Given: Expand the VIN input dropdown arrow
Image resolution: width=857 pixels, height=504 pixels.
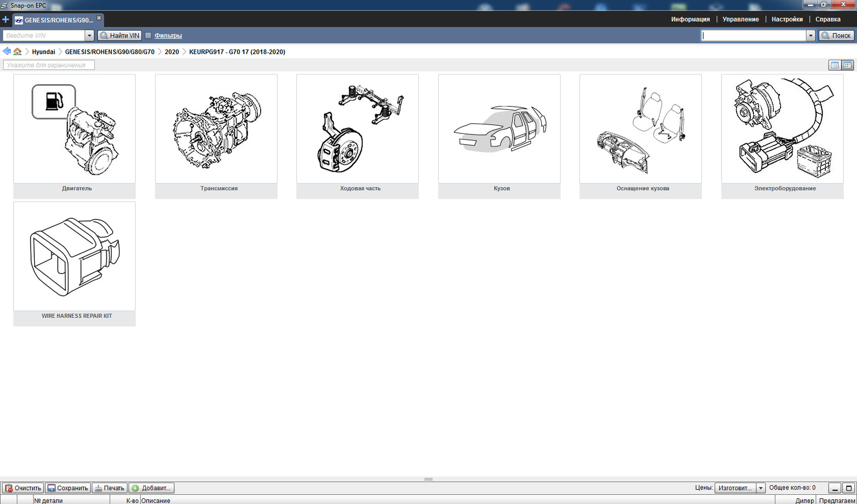Looking at the screenshot, I should (89, 35).
